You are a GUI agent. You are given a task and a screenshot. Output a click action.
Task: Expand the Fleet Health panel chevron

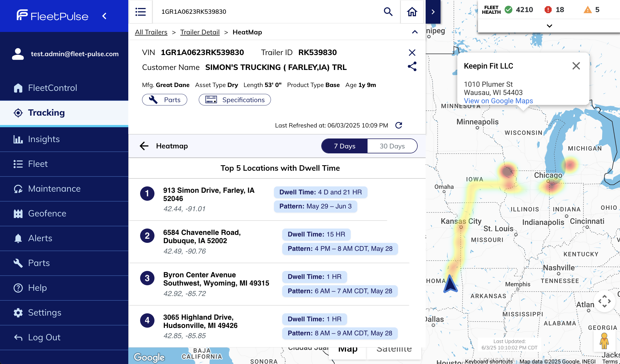point(549,26)
